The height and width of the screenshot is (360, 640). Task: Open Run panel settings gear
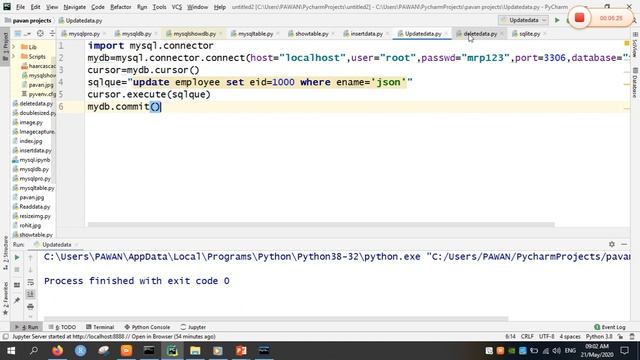tap(611, 244)
